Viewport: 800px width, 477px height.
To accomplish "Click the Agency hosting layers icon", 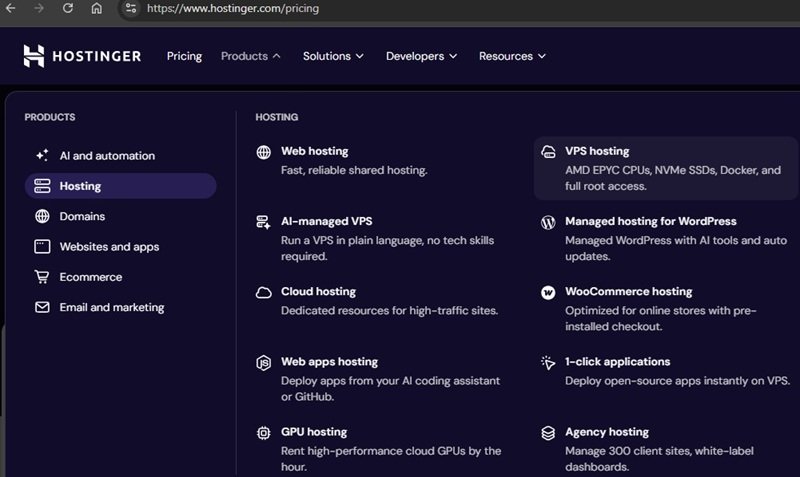I will [548, 433].
